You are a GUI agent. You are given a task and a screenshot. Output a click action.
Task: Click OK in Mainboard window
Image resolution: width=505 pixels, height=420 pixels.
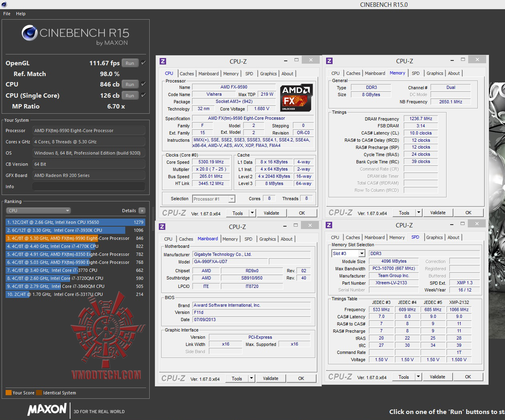coord(301,378)
